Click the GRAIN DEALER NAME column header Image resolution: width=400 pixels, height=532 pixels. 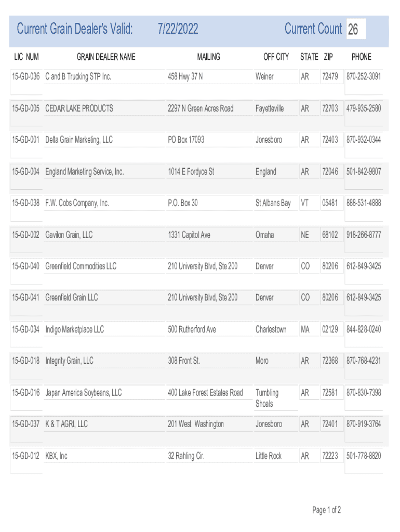106,57
